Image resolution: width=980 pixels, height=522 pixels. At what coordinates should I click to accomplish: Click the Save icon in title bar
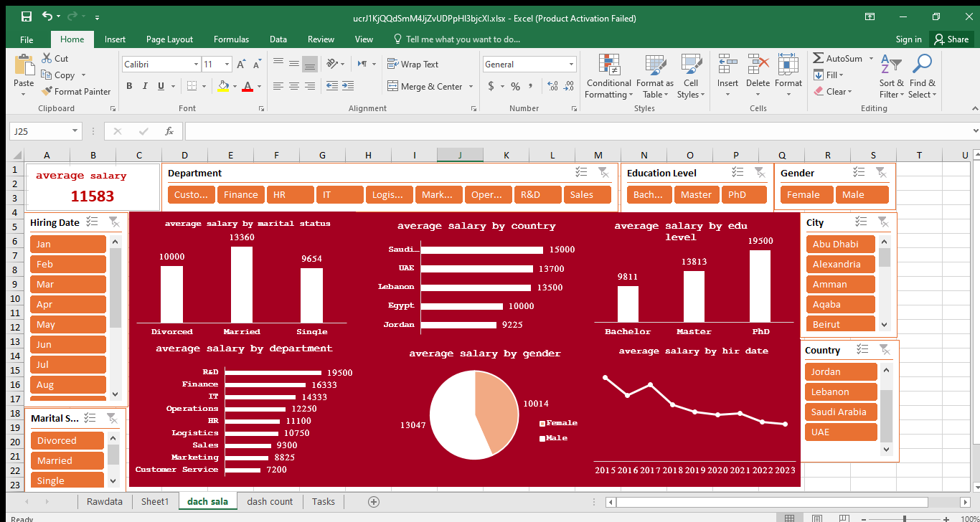(x=26, y=16)
